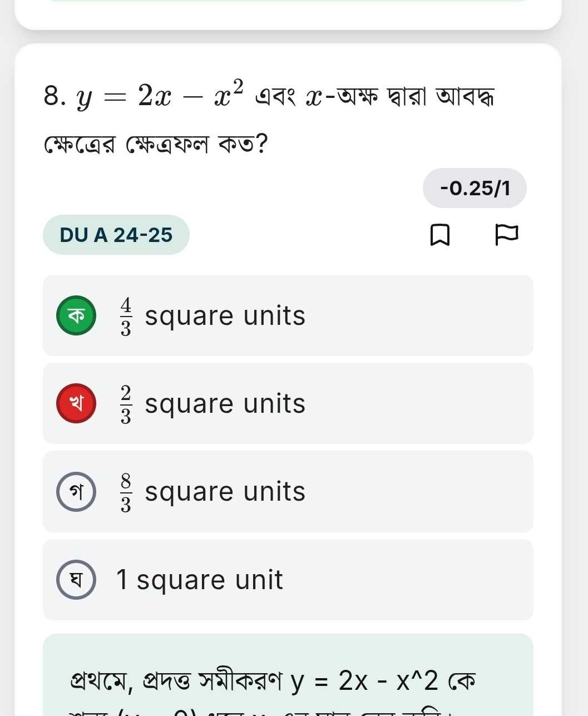Viewport: 588px width, 716px height.
Task: Choose the 1 square unit option
Action: click(288, 580)
